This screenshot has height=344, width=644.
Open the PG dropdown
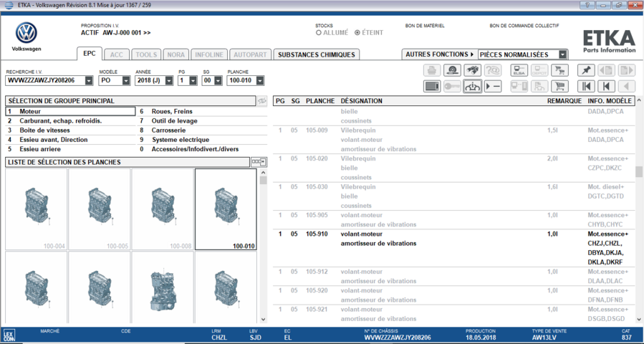click(x=193, y=80)
